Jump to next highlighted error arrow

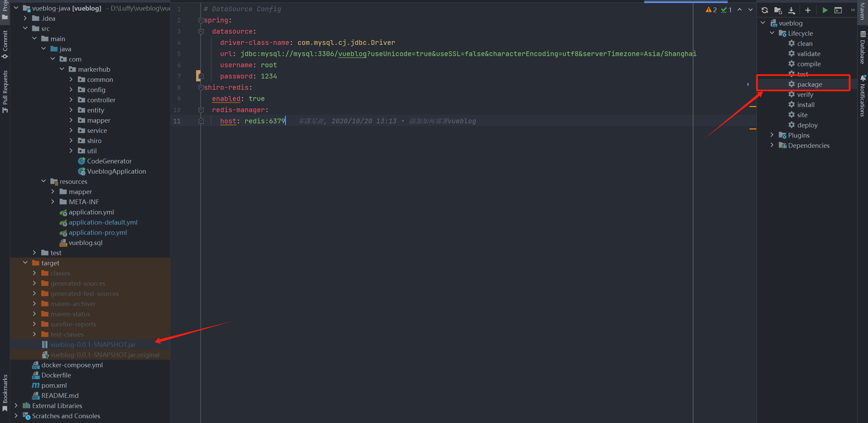point(751,10)
